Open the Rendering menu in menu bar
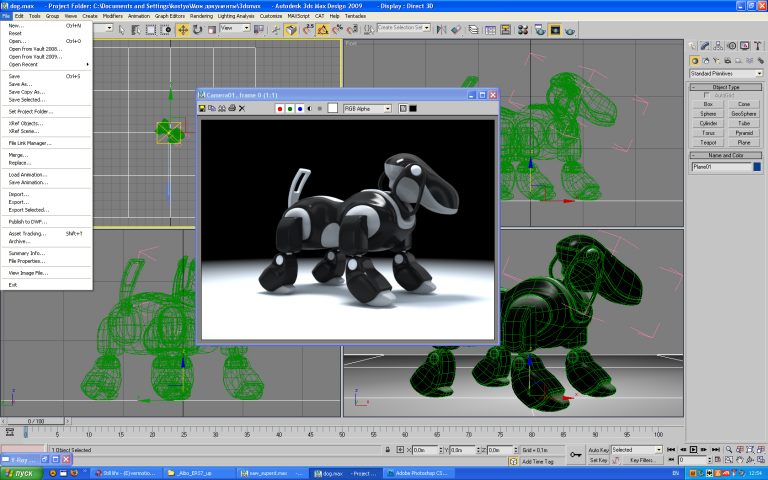Image resolution: width=768 pixels, height=480 pixels. 201,16
